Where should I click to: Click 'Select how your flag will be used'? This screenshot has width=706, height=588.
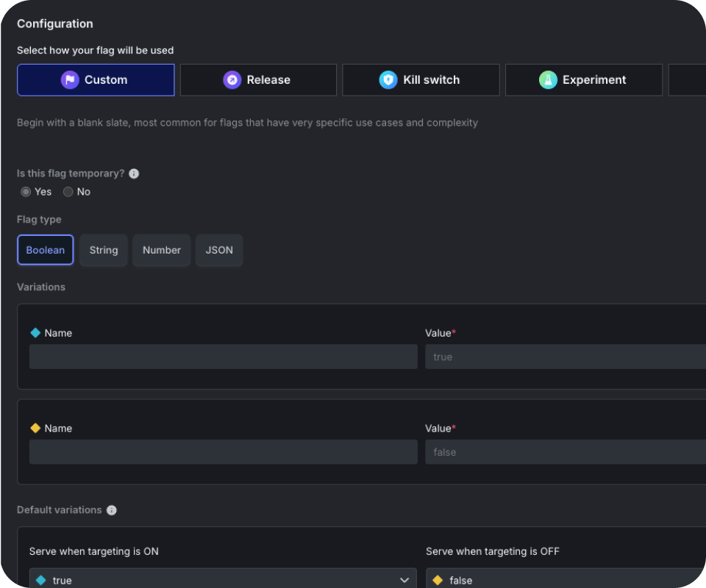[x=95, y=51]
